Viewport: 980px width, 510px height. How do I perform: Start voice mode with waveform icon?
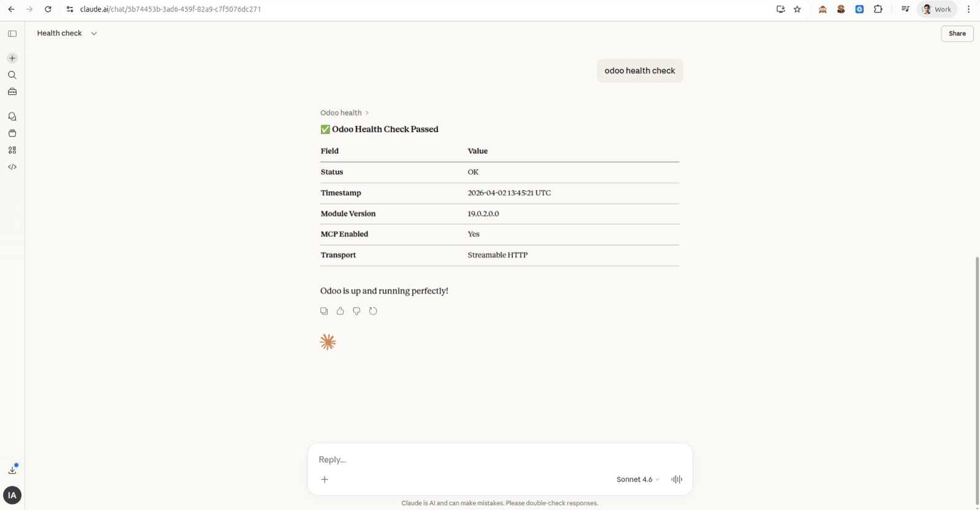(x=677, y=479)
